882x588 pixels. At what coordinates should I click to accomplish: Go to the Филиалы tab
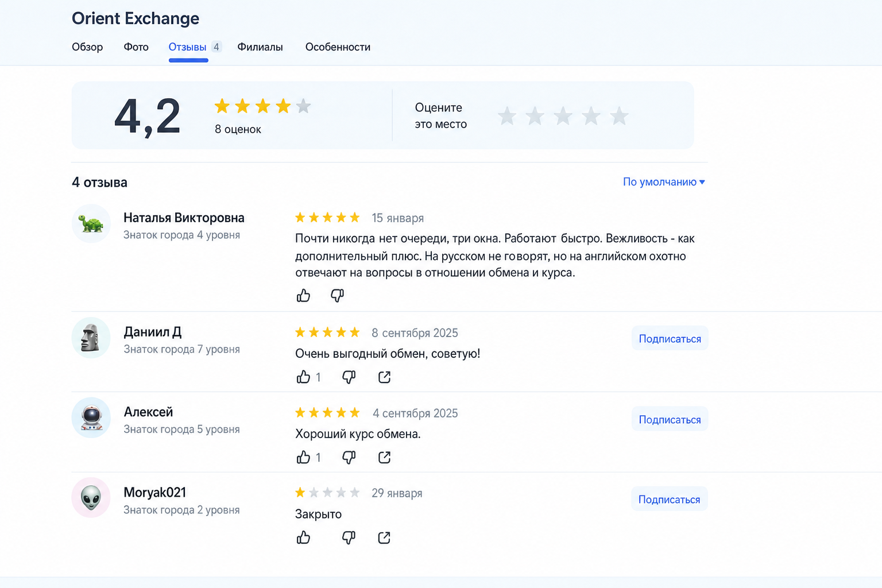pos(260,47)
